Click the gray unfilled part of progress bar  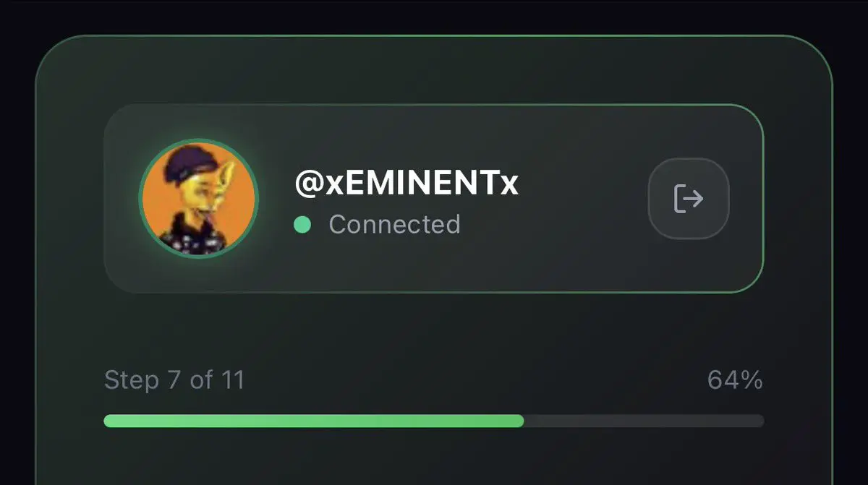pyautogui.click(x=644, y=421)
